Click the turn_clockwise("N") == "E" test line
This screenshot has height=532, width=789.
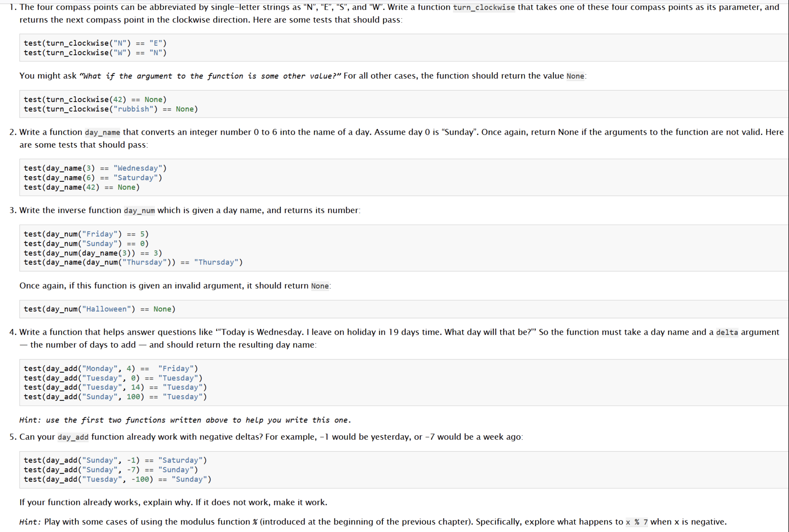click(95, 43)
